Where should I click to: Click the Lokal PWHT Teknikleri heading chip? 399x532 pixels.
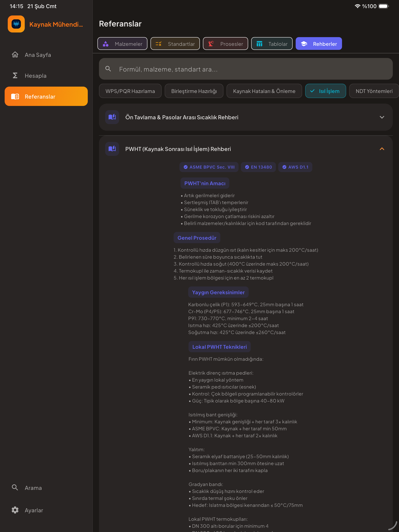pos(220,347)
